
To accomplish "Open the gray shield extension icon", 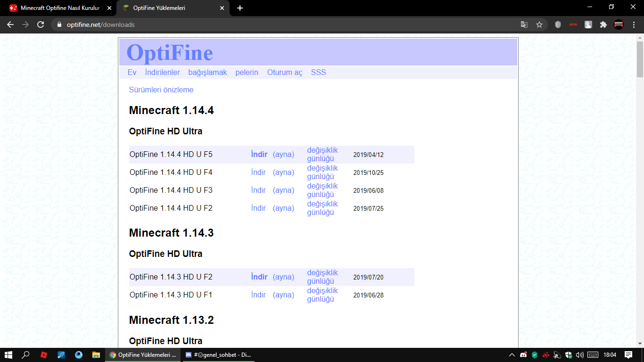I will pos(558,25).
